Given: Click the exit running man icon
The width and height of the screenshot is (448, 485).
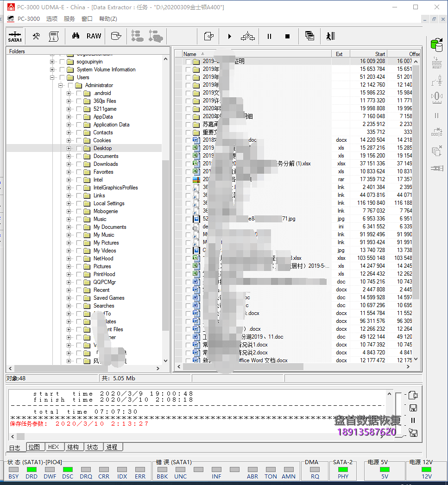Looking at the screenshot, I should click(330, 36).
